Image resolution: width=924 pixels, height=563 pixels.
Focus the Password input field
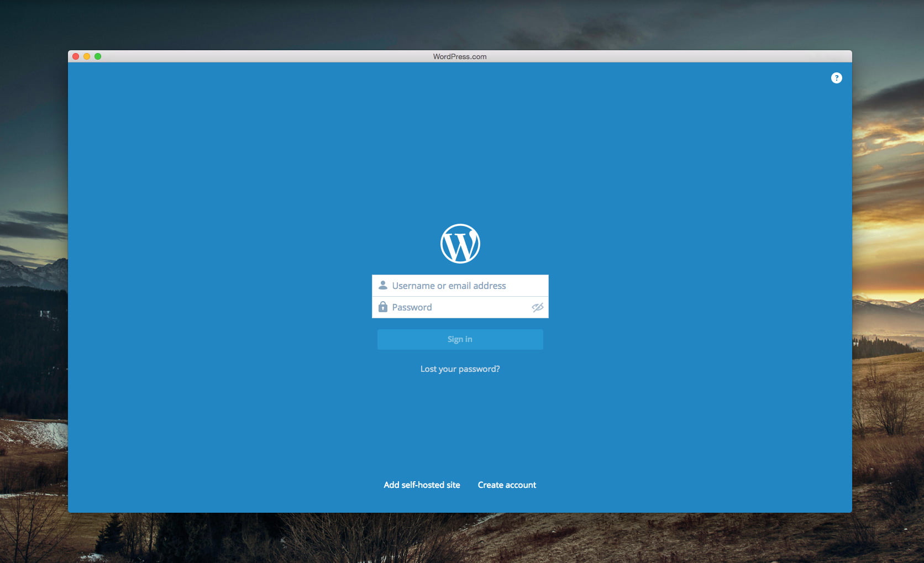[x=460, y=307]
